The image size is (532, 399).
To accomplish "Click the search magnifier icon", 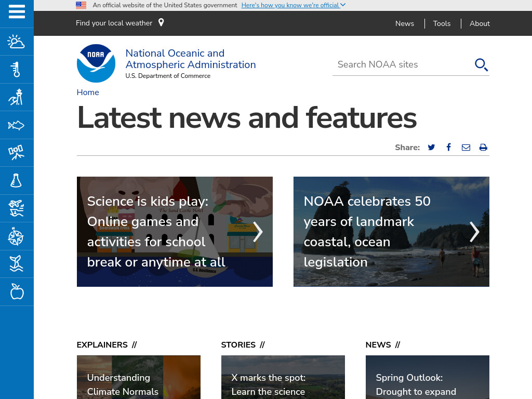I will point(481,64).
